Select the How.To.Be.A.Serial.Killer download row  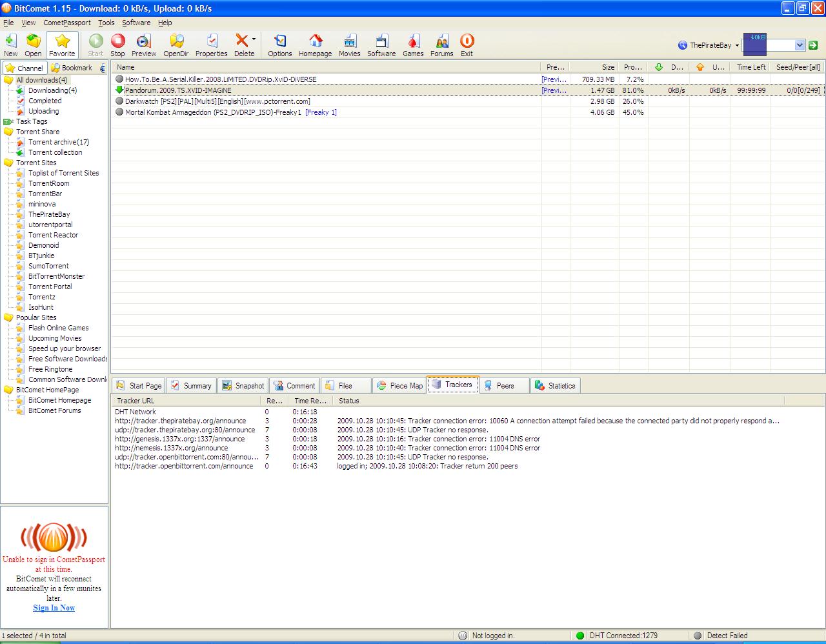click(x=468, y=79)
